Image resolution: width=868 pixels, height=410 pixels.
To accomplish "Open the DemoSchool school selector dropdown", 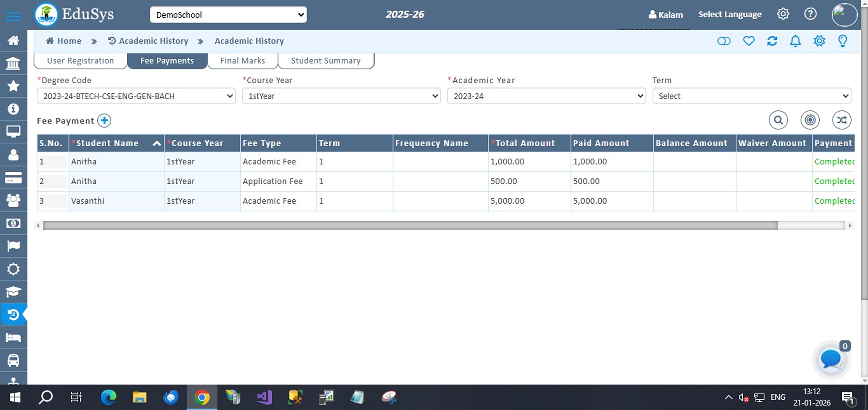I will [228, 15].
